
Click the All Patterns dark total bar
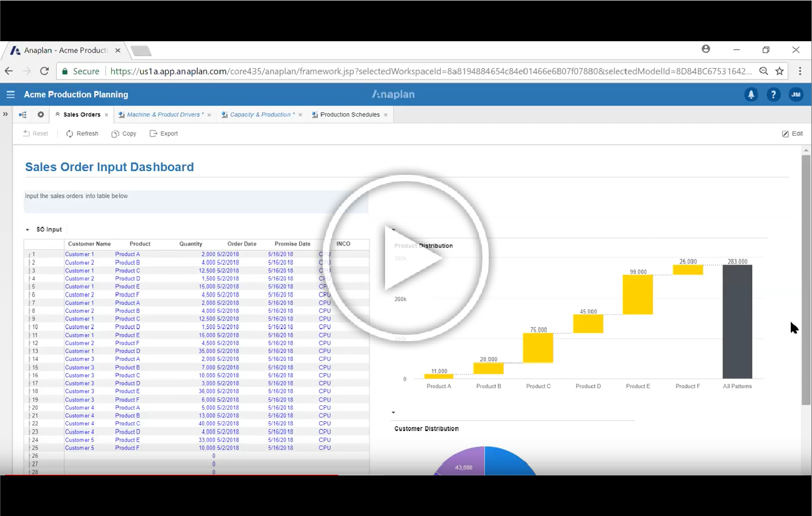[737, 322]
